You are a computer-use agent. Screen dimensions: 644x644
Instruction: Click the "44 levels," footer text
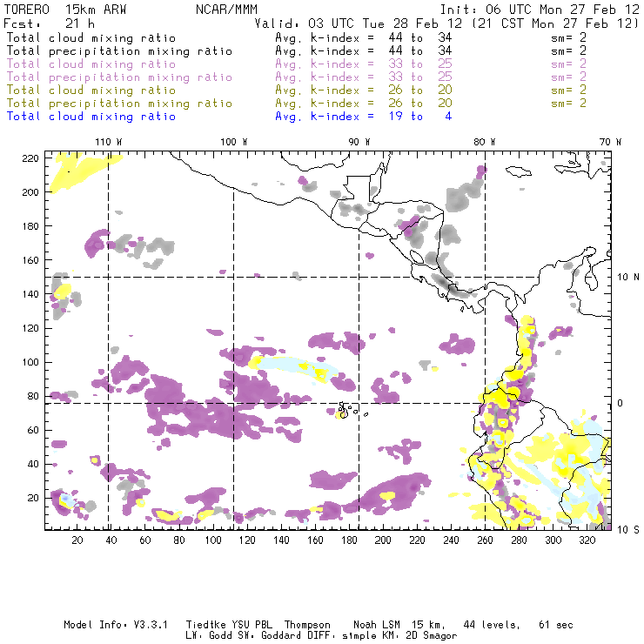coord(492,625)
